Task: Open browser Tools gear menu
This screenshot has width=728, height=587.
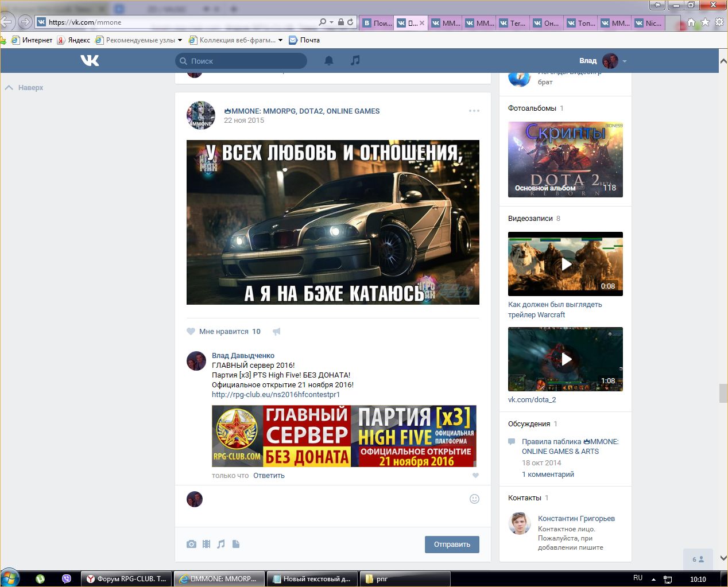Action: click(x=719, y=22)
